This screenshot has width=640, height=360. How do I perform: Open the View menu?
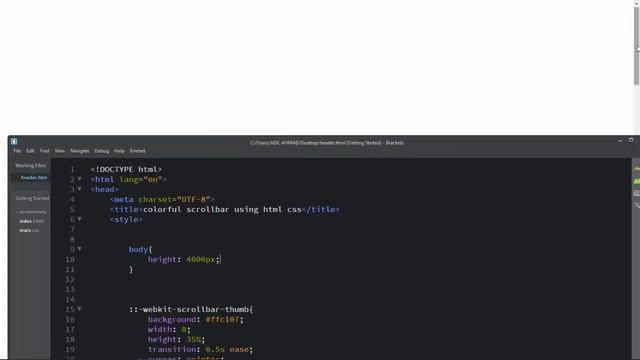click(x=60, y=151)
